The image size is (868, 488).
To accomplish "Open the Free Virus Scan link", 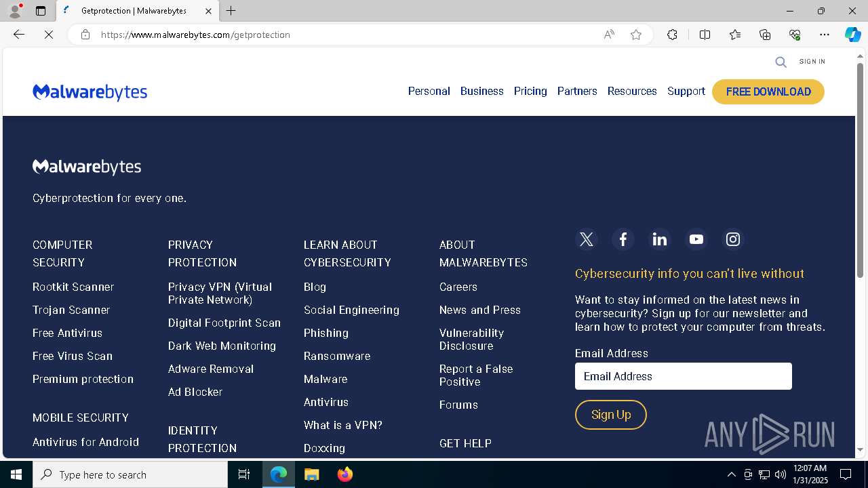I will pyautogui.click(x=73, y=356).
